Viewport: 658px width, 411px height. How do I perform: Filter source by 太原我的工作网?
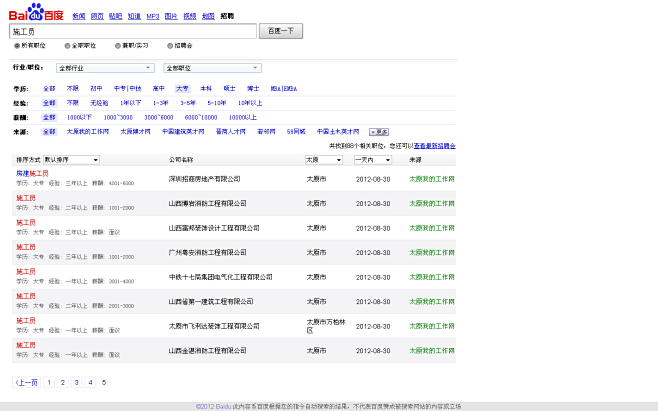[x=87, y=132]
